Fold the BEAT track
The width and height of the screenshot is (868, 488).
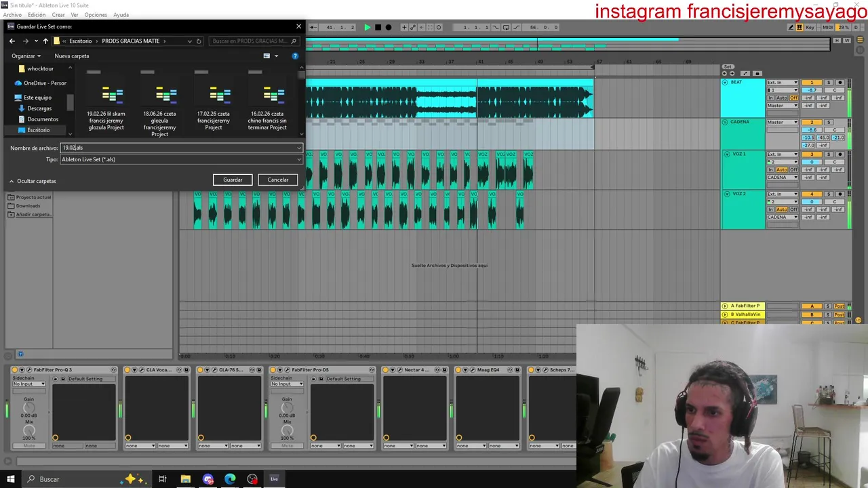pos(726,83)
